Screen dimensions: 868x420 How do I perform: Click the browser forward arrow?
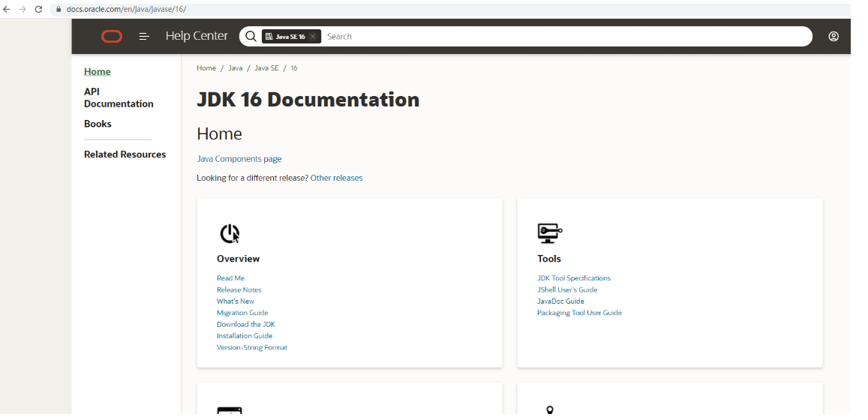coord(23,10)
